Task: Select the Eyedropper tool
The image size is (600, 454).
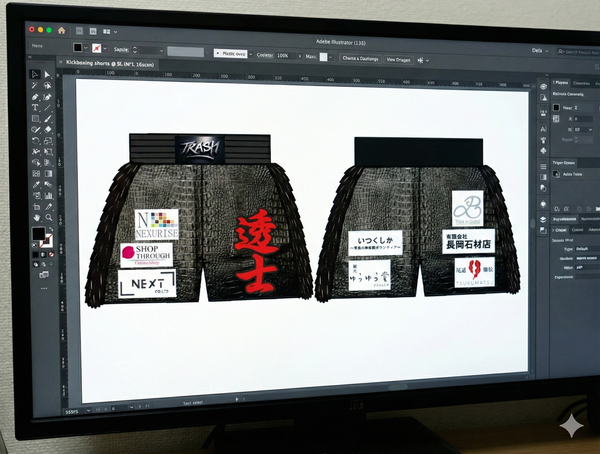Action: pos(36,185)
